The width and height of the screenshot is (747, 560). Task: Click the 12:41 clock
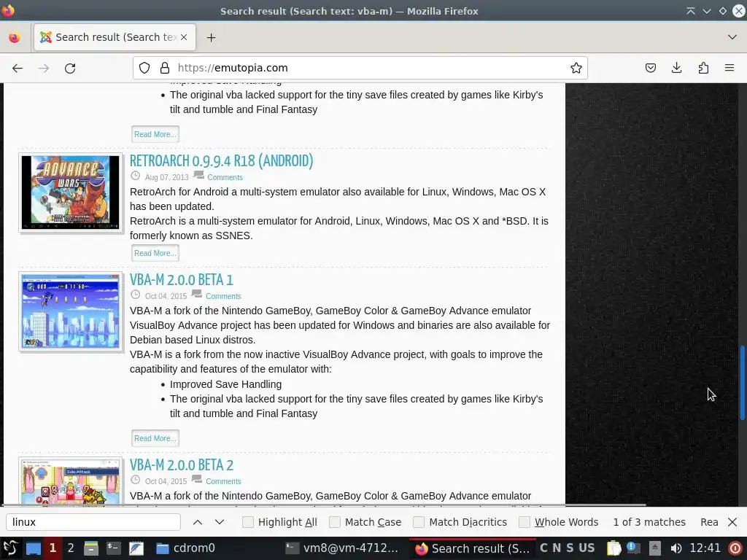(705, 548)
